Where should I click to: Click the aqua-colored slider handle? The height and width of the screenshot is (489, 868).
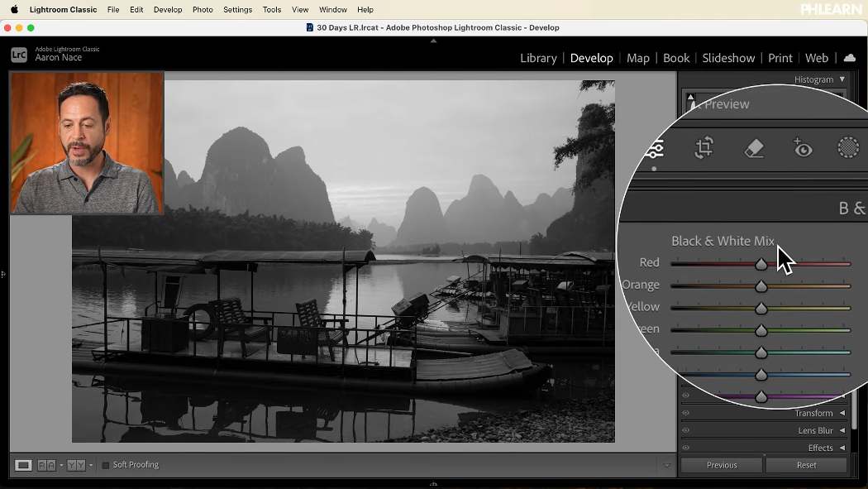761,352
